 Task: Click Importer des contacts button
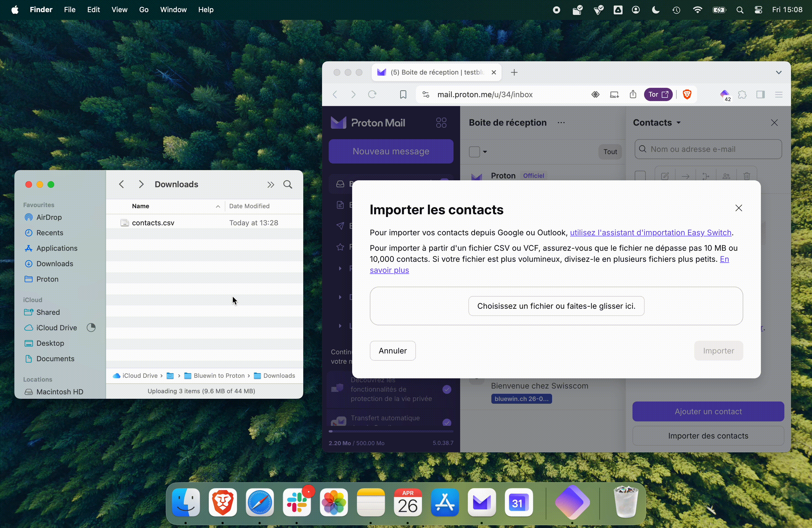pyautogui.click(x=708, y=436)
